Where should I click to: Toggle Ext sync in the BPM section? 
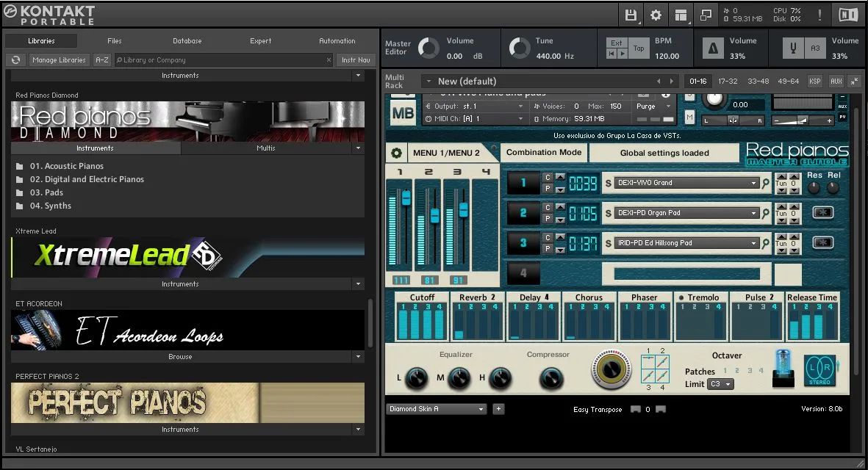click(617, 43)
